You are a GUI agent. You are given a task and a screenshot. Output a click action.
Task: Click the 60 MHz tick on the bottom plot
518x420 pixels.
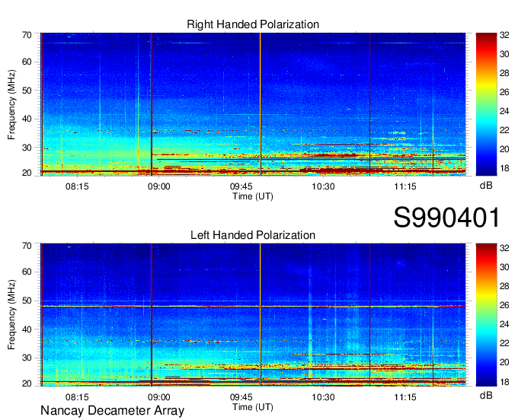coord(27,272)
